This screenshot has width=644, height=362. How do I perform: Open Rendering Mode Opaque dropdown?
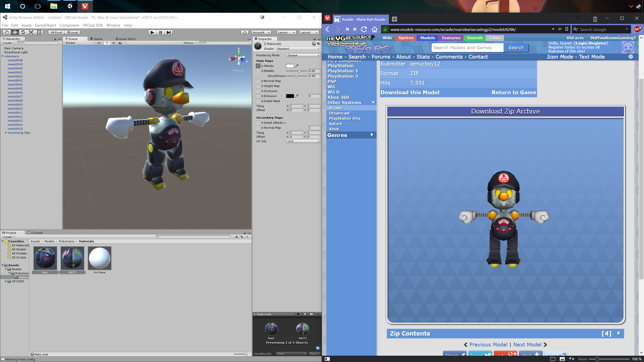pyautogui.click(x=303, y=55)
